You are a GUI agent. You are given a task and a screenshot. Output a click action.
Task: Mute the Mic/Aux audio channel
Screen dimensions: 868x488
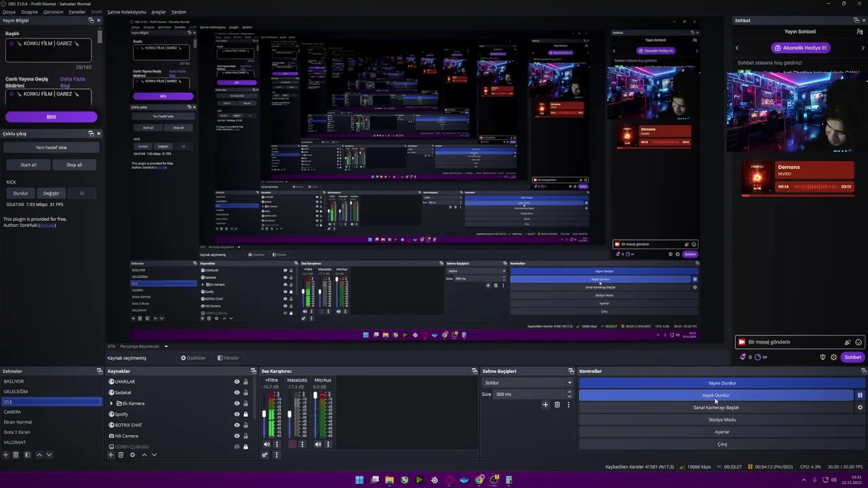pos(318,445)
